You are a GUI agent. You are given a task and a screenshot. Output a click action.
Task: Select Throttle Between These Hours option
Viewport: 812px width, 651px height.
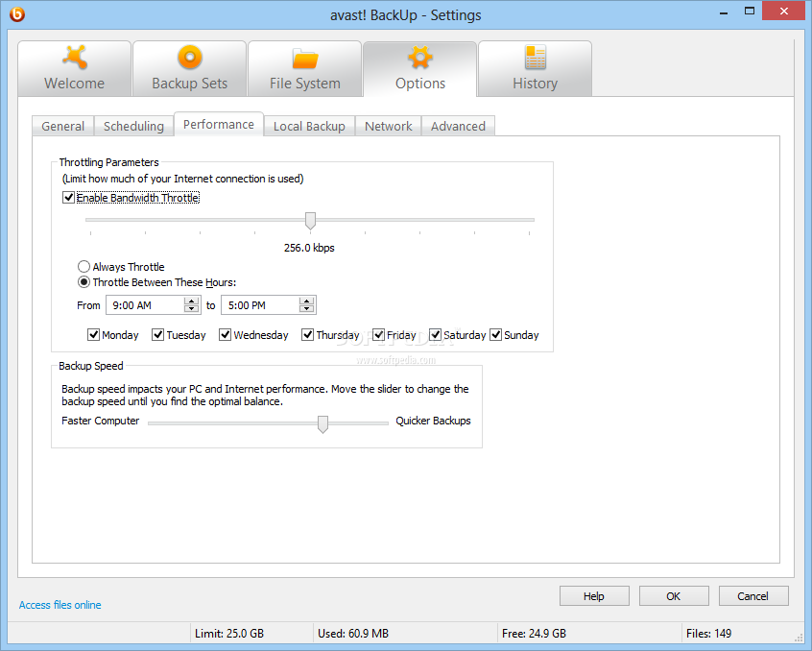click(x=84, y=282)
